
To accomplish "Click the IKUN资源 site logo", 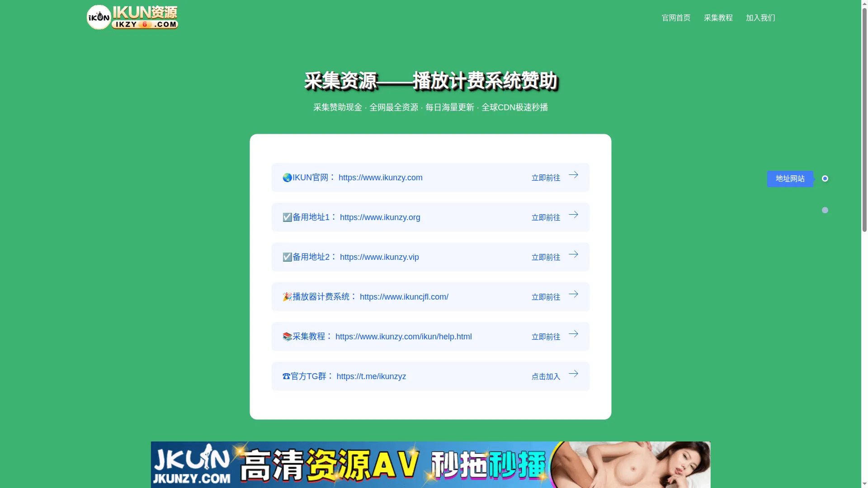I will [x=132, y=17].
